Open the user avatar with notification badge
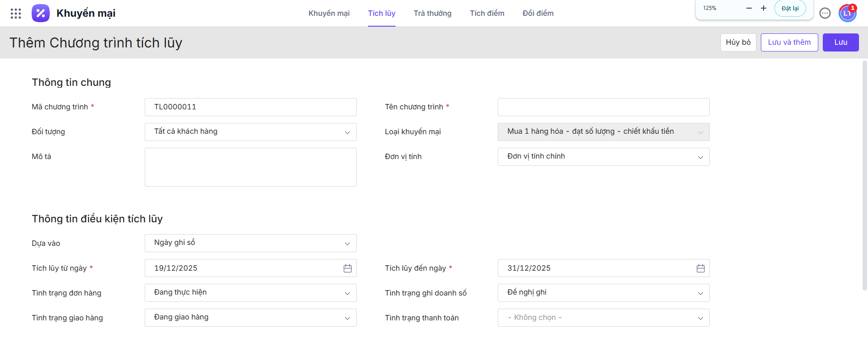This screenshot has width=868, height=338. coord(847,14)
